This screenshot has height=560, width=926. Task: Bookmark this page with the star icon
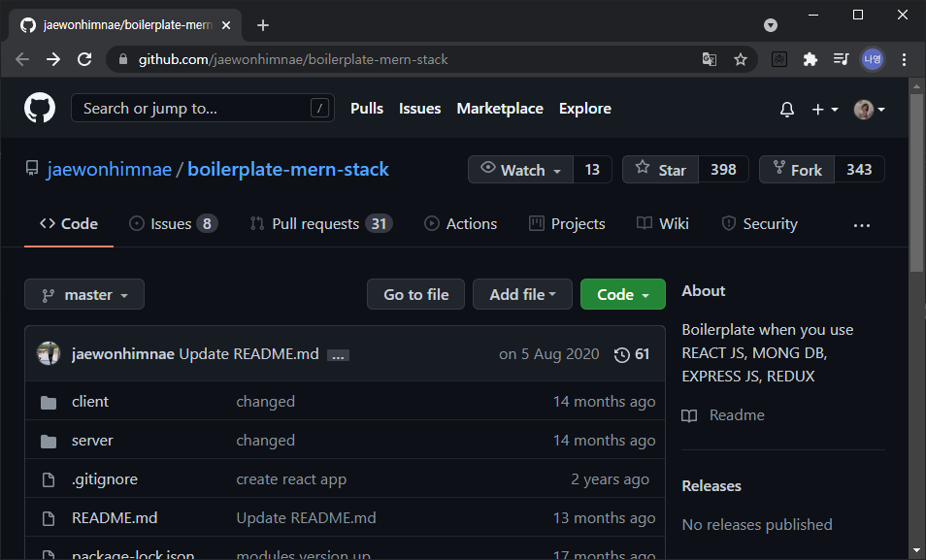click(x=740, y=59)
